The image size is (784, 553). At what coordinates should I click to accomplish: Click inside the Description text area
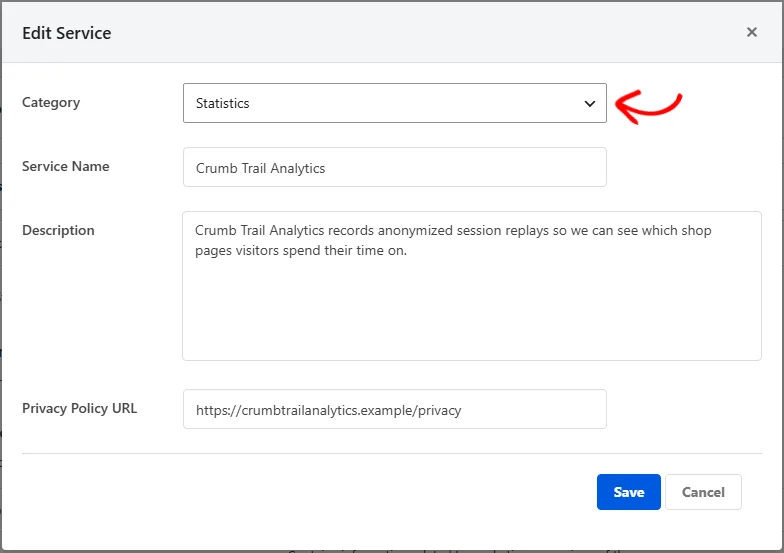[472, 286]
